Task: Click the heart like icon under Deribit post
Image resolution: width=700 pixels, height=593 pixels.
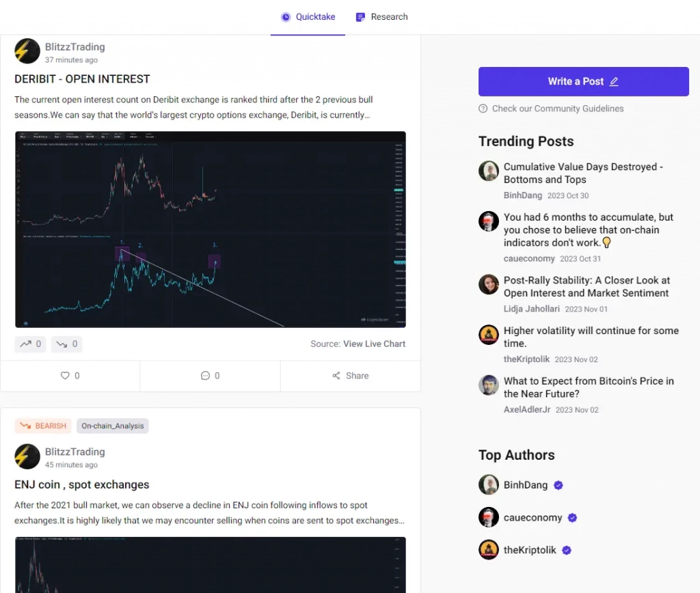Action: click(66, 376)
